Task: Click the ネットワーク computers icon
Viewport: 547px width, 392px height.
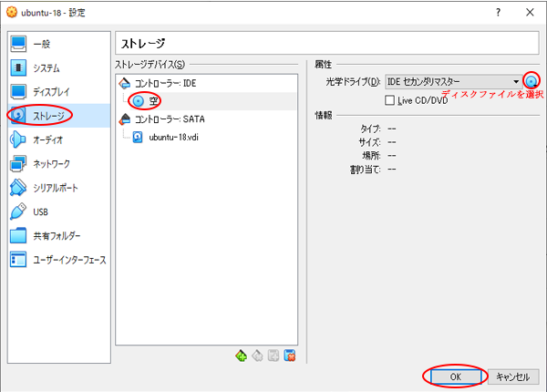Action: [x=18, y=163]
